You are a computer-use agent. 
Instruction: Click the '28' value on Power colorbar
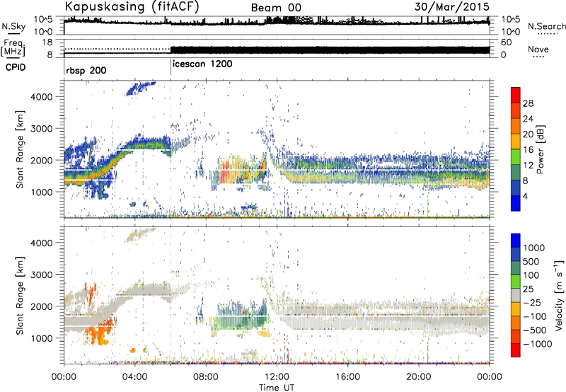528,103
